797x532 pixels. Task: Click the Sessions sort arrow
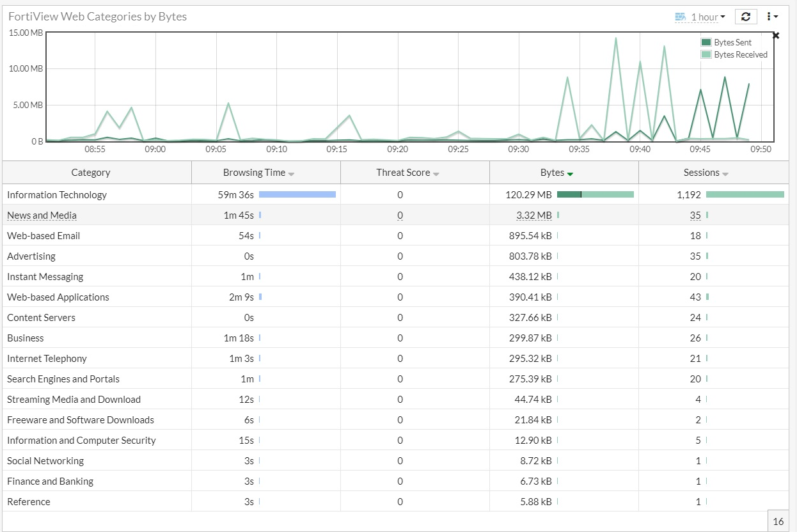coord(725,174)
